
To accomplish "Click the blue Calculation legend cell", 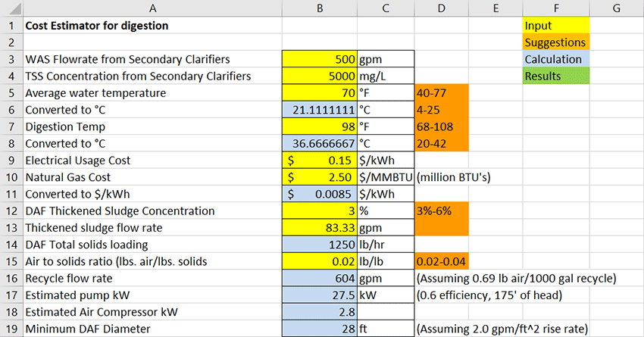I will pyautogui.click(x=555, y=59).
